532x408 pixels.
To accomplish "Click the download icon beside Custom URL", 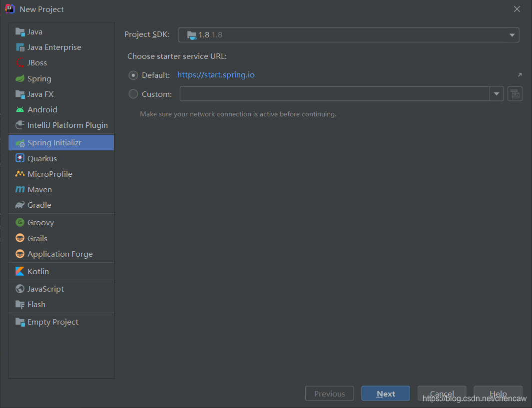I will (x=515, y=94).
